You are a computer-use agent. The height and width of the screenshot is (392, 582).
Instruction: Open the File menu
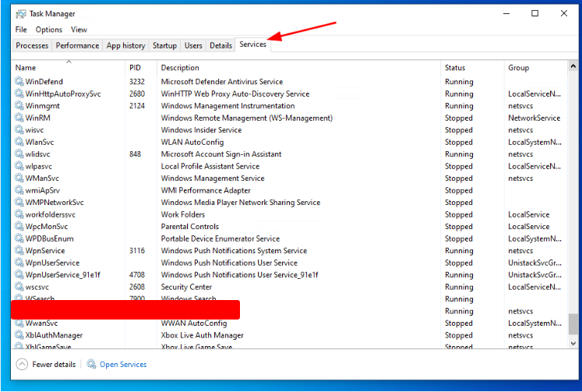tap(21, 30)
